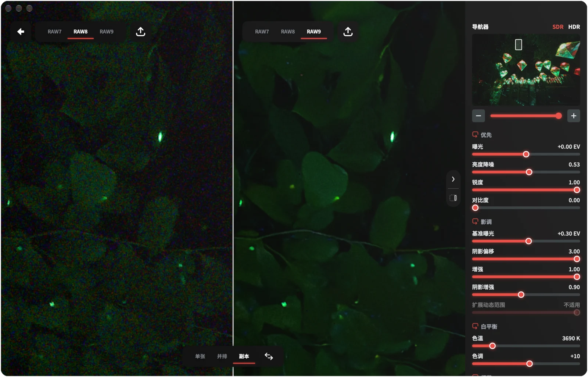Screen dimensions: 588x377
Task: Click the 优先 section icon
Action: (x=475, y=135)
